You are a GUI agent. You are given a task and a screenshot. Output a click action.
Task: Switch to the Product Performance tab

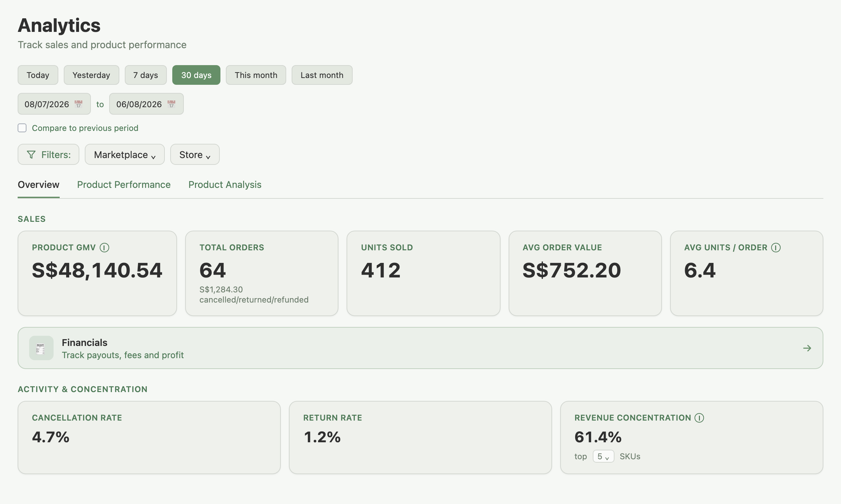(x=123, y=185)
